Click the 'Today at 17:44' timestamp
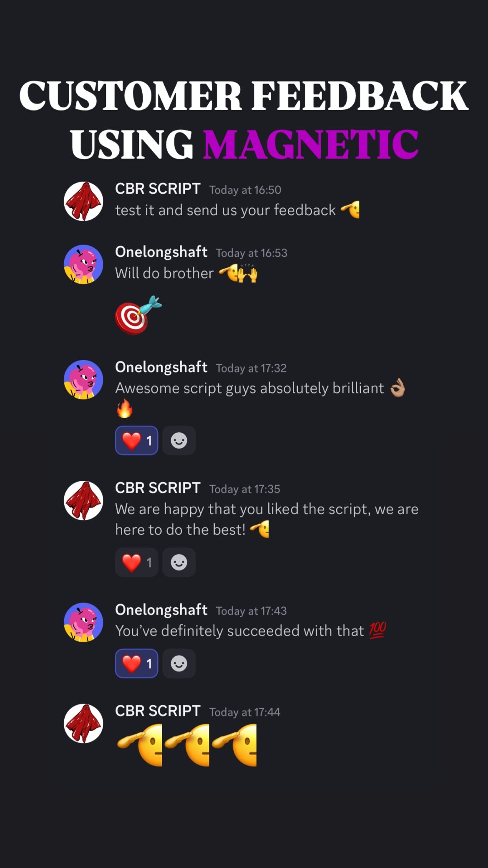Image resolution: width=488 pixels, height=868 pixels. coord(244,712)
